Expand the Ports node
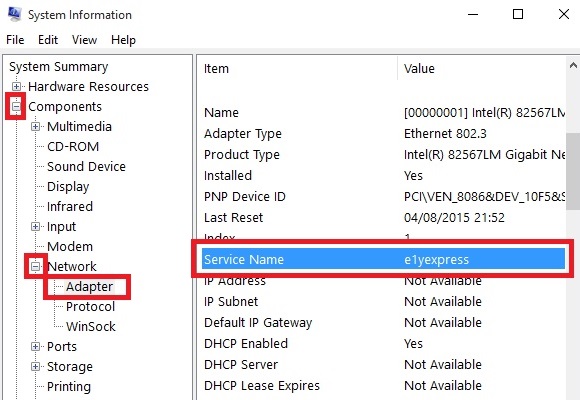 click(36, 346)
